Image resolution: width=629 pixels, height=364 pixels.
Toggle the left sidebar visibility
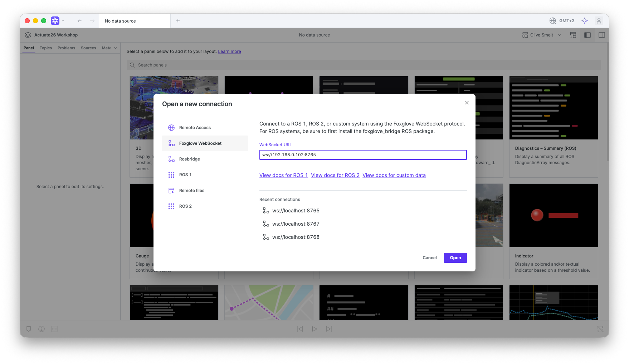click(587, 35)
